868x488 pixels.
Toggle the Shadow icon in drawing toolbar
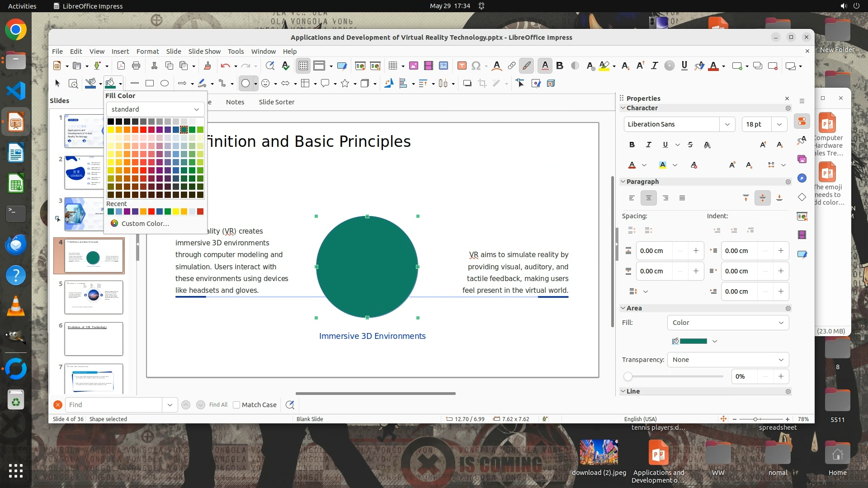tap(467, 83)
